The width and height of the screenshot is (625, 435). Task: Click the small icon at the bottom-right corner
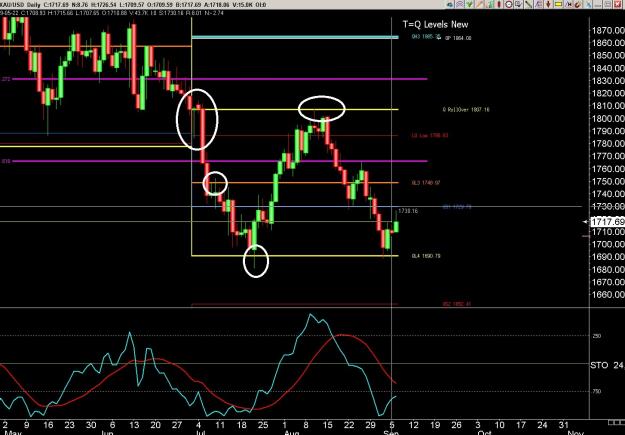point(616,422)
